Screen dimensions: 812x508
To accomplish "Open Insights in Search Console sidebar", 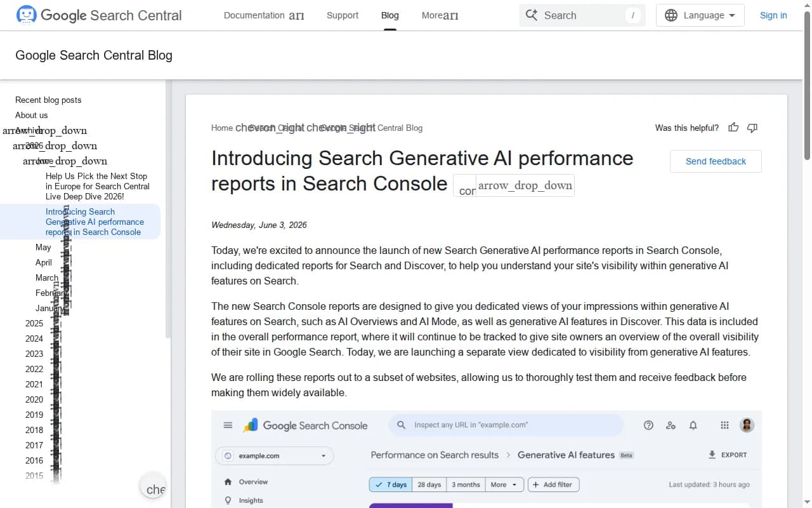I will (251, 500).
